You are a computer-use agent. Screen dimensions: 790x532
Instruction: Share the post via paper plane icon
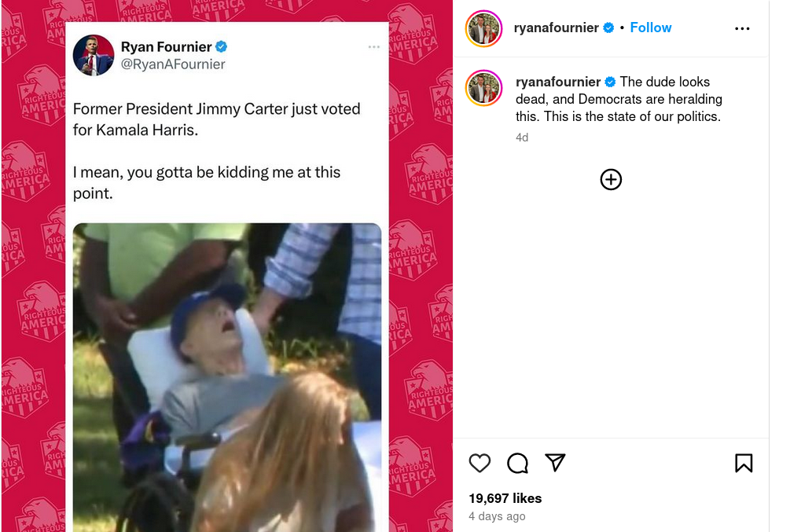pos(556,463)
